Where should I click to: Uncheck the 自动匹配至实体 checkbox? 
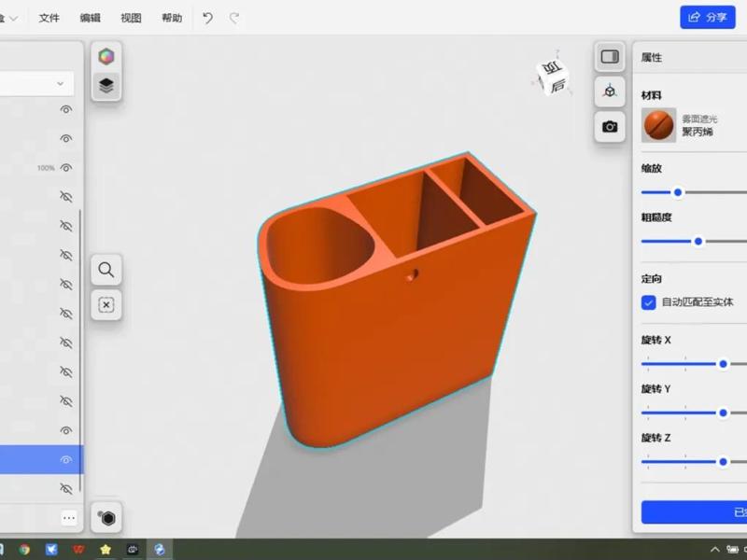coord(648,302)
